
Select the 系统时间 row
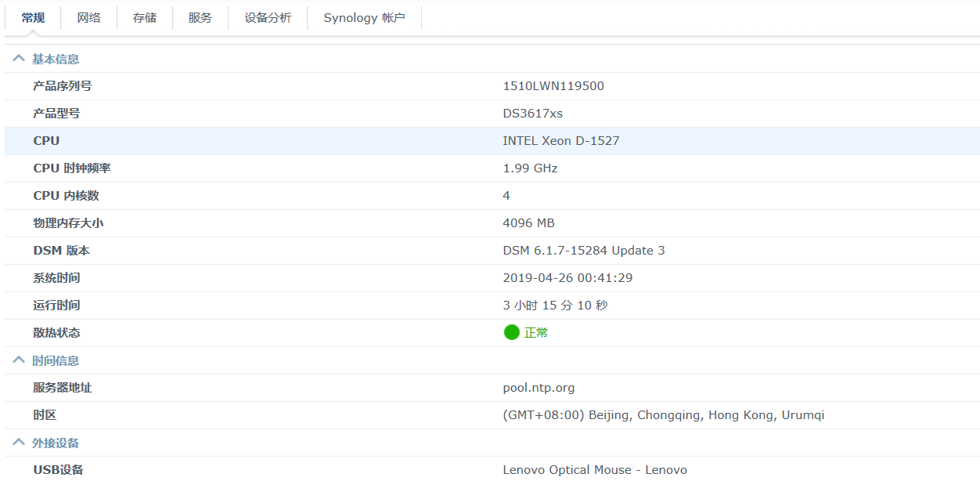313,277
